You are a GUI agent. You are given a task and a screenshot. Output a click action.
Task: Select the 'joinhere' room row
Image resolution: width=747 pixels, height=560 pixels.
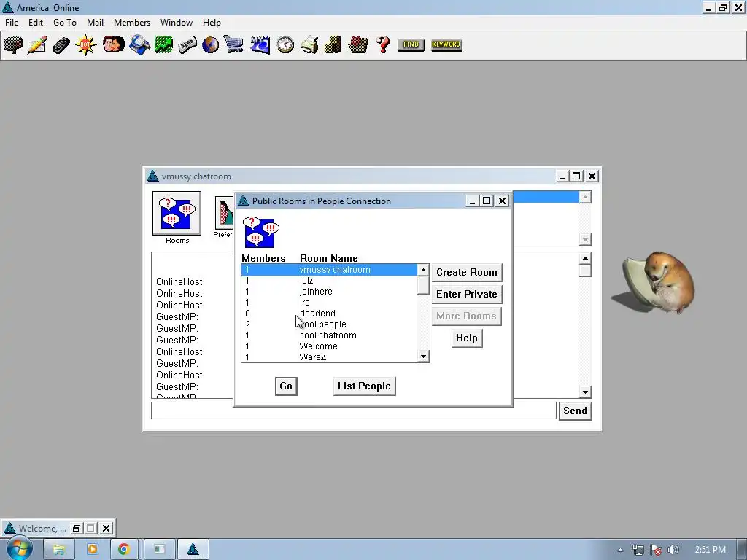point(329,292)
